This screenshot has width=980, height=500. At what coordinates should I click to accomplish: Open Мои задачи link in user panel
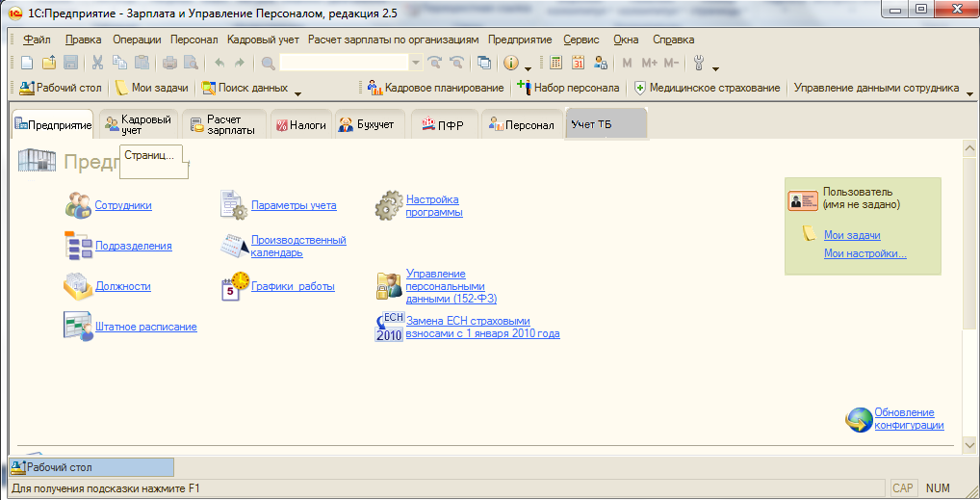point(852,235)
